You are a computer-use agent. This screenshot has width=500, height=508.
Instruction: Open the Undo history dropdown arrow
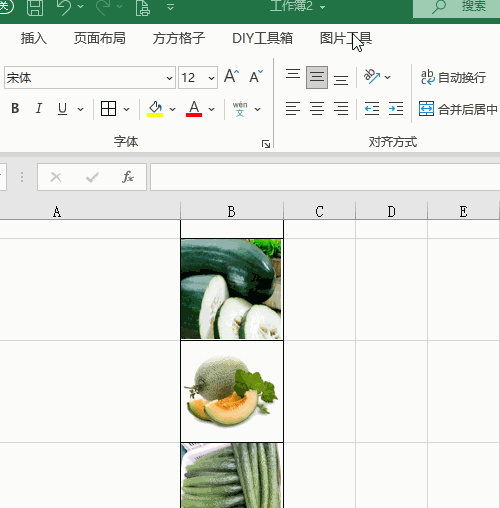[80, 7]
